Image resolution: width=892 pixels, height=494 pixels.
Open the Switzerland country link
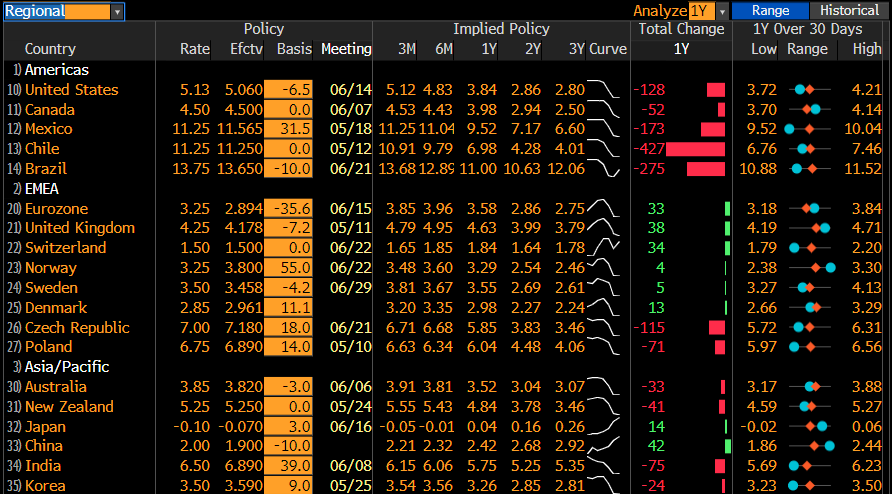pyautogui.click(x=65, y=248)
